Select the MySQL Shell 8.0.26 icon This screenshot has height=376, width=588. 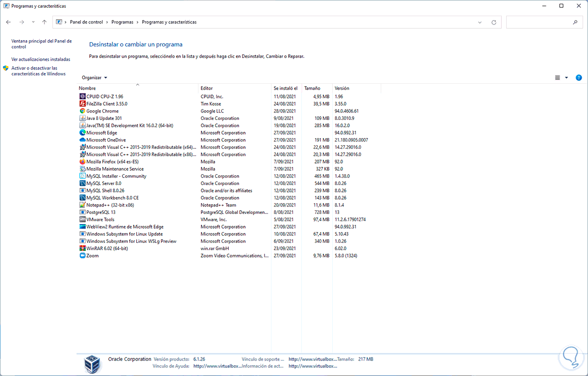pyautogui.click(x=82, y=190)
